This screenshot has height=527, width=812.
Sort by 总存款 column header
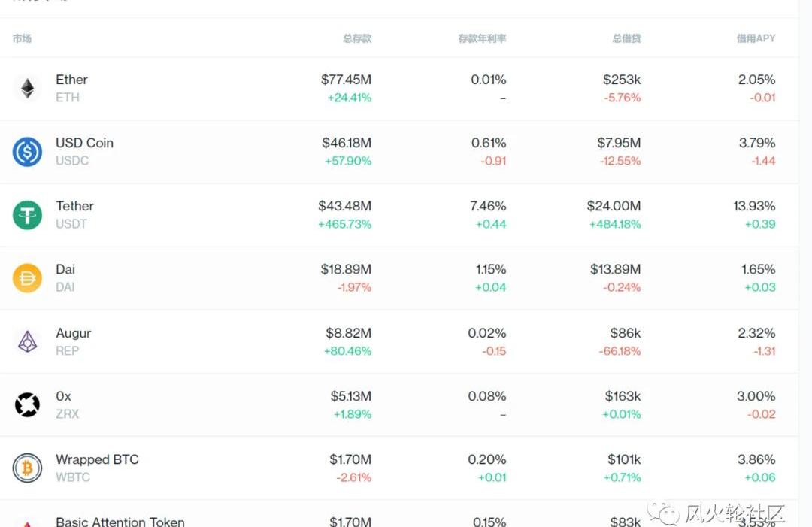point(356,38)
